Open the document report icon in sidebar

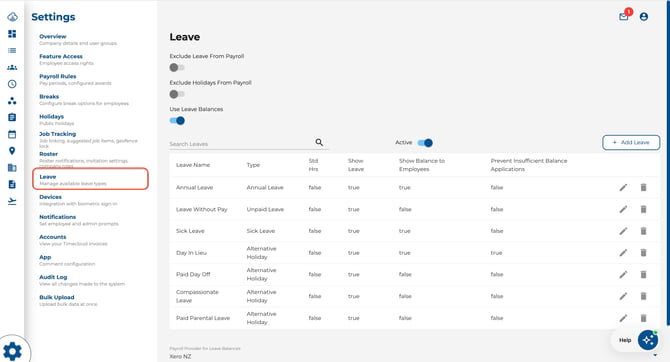click(12, 184)
